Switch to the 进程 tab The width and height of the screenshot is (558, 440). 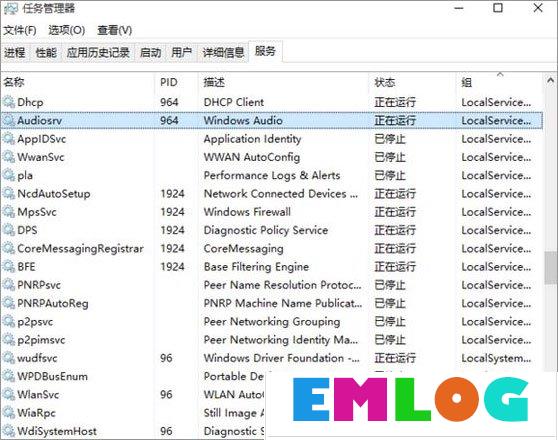[15, 53]
